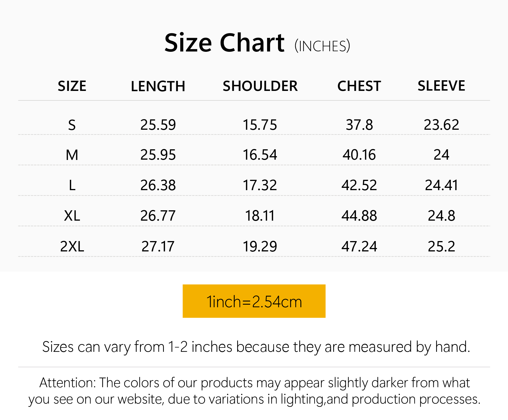The image size is (508, 420).
Task: Click the INCHES unit label
Action: [x=322, y=46]
